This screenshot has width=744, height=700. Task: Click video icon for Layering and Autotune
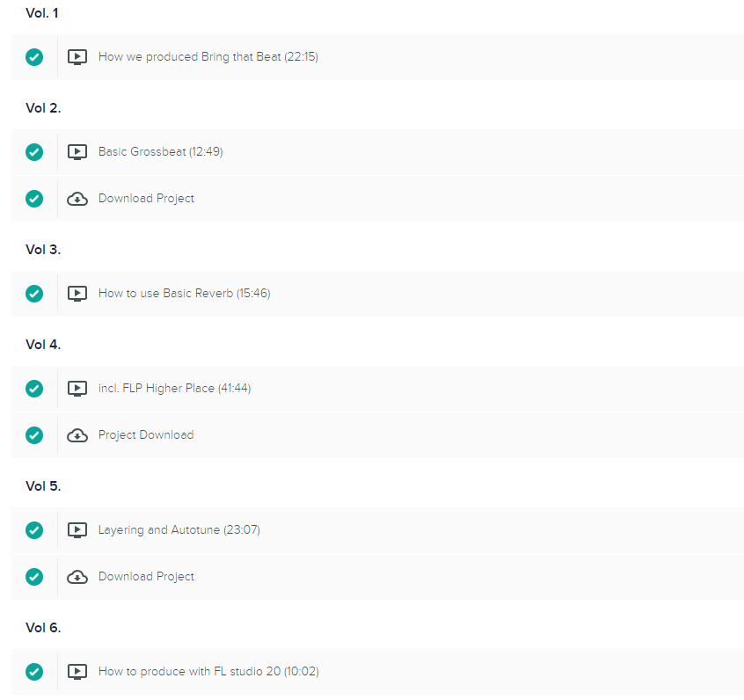(77, 530)
